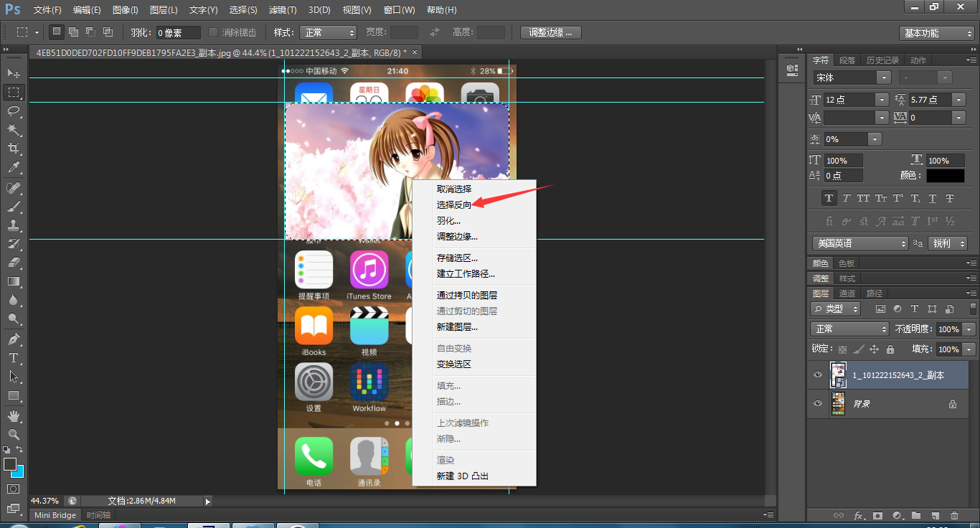Viewport: 980px width, 528px height.
Task: Toggle faux italic text style
Action: 847,199
